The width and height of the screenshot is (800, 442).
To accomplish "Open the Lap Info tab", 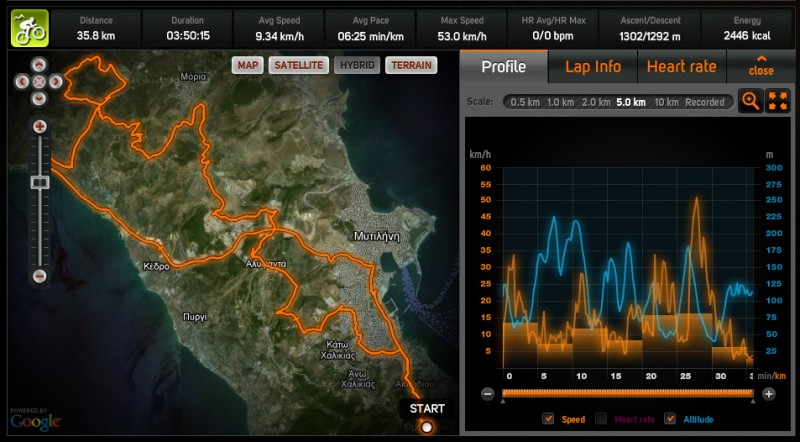I will pos(593,66).
